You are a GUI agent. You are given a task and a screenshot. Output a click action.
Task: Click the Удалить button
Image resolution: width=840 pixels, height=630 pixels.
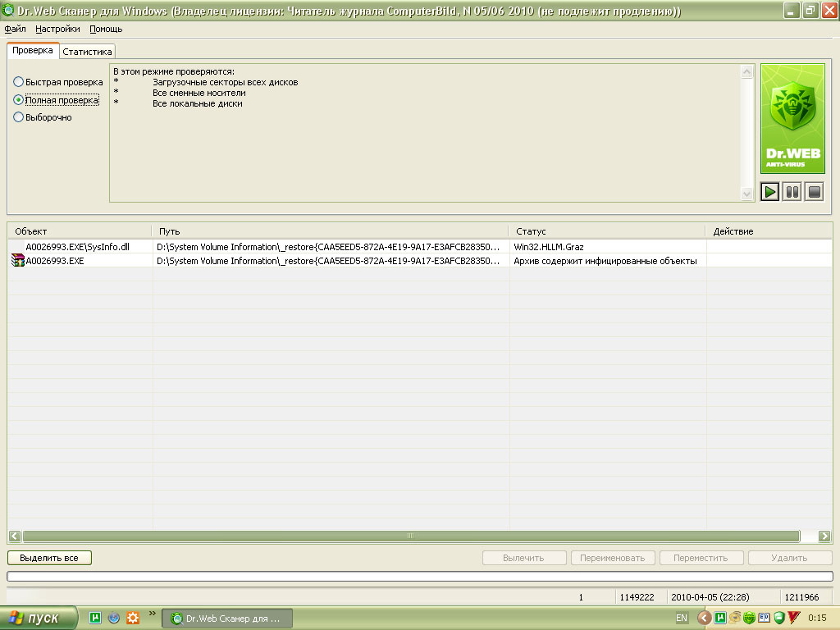790,558
